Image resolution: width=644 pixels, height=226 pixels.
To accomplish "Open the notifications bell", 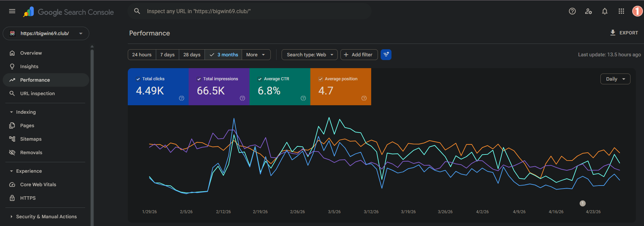I will [x=605, y=11].
